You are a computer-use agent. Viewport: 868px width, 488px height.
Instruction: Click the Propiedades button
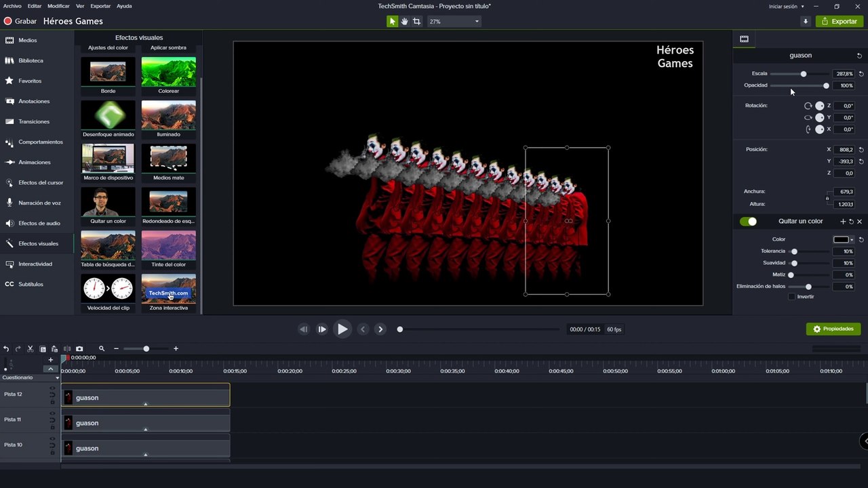point(833,329)
